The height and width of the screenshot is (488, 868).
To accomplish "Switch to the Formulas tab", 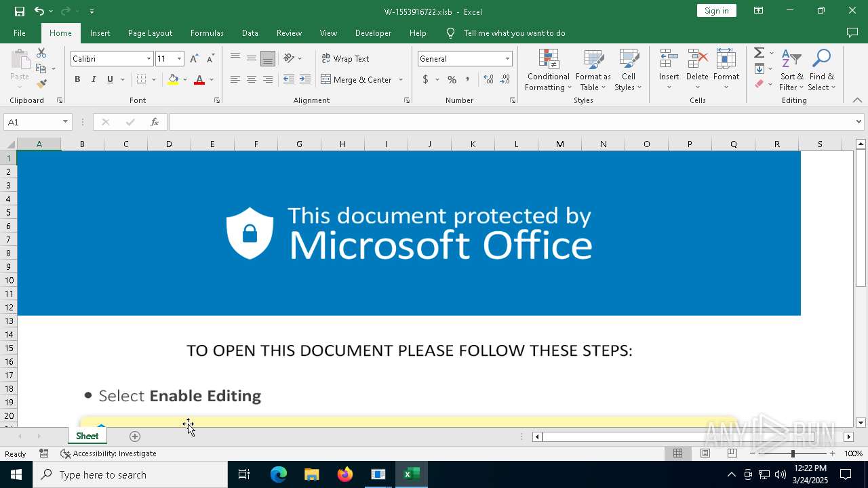I will point(207,33).
